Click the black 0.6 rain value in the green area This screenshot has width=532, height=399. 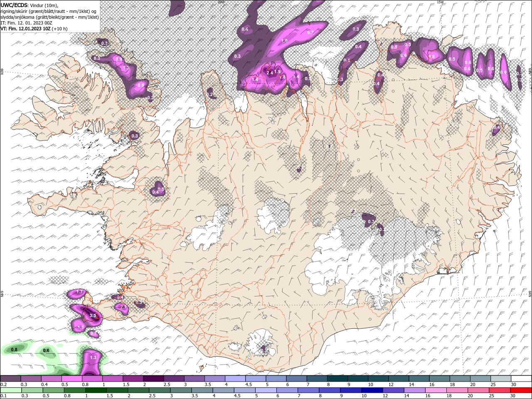46,350
